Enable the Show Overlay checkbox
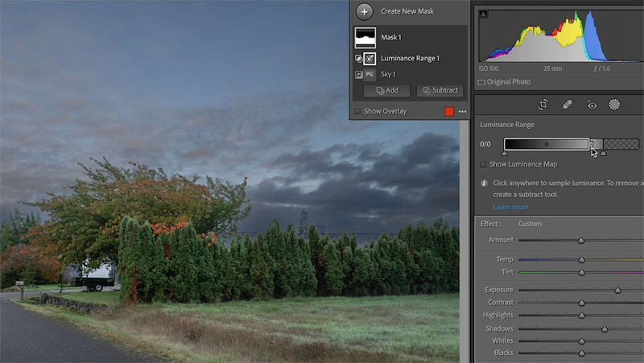 point(357,111)
